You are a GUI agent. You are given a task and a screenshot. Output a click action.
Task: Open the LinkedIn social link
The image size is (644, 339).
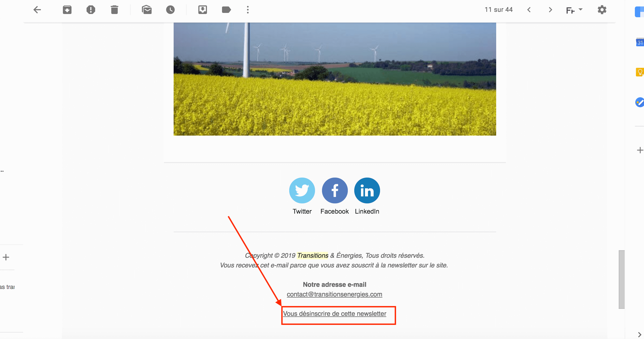coord(367,190)
